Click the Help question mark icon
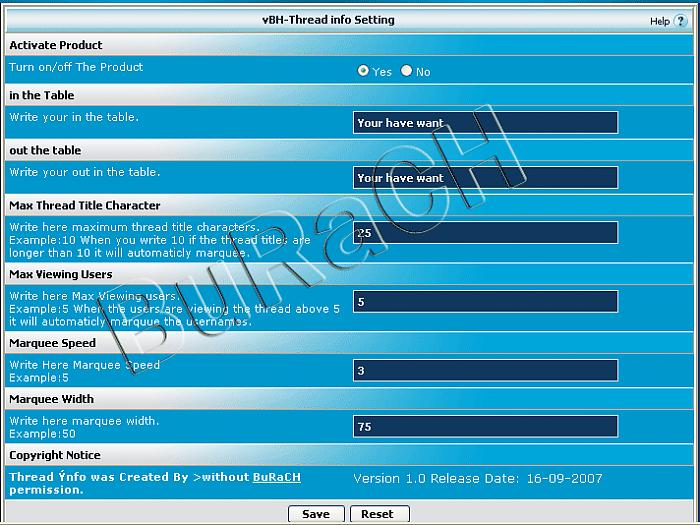The image size is (700, 525). tap(681, 21)
